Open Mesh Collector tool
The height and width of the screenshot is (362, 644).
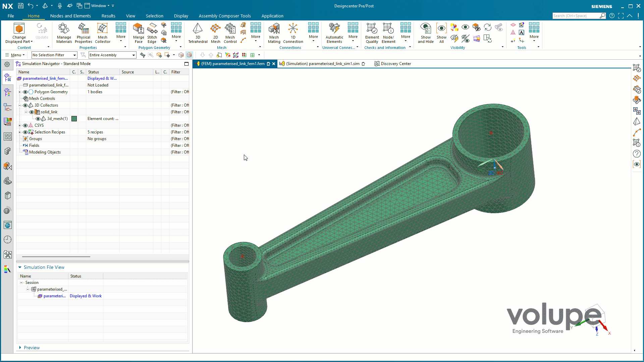click(x=103, y=33)
